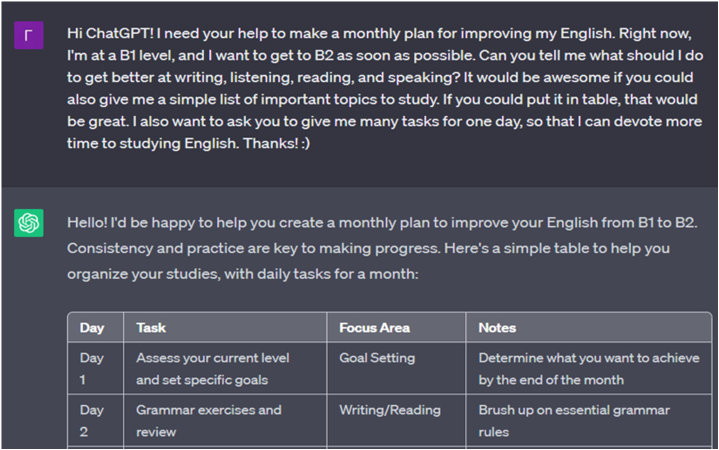Click the 'Goal Setting' focus cell
This screenshot has height=450, width=719.
[x=396, y=368]
